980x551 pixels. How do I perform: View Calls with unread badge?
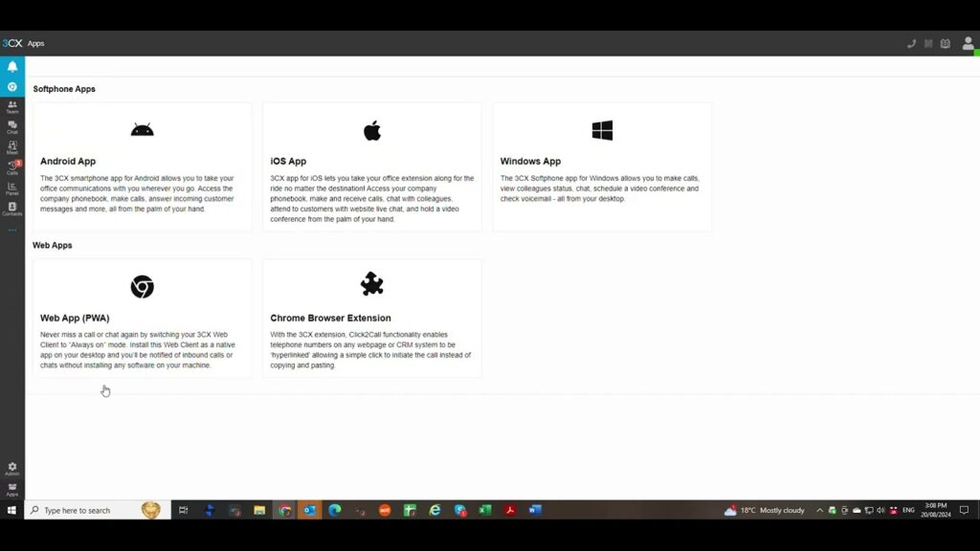coord(12,167)
